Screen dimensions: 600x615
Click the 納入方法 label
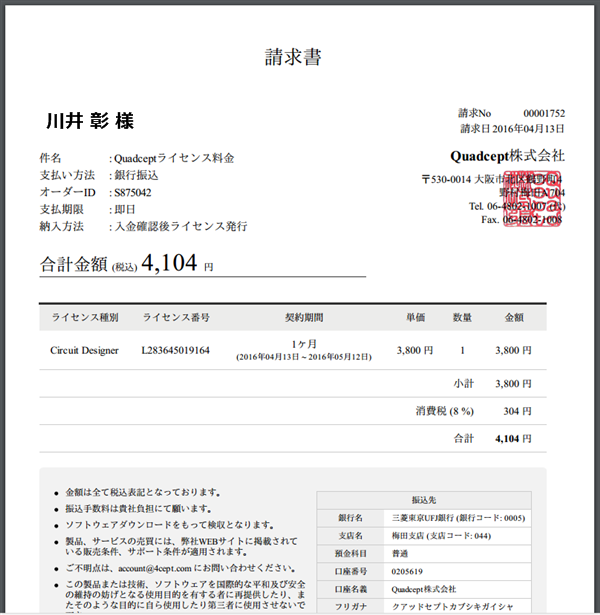click(62, 226)
